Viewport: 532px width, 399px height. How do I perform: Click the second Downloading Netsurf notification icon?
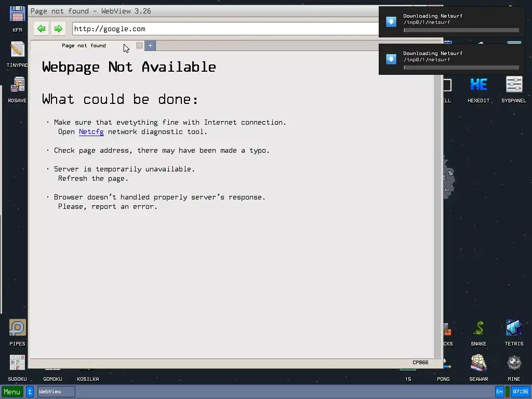(x=391, y=59)
